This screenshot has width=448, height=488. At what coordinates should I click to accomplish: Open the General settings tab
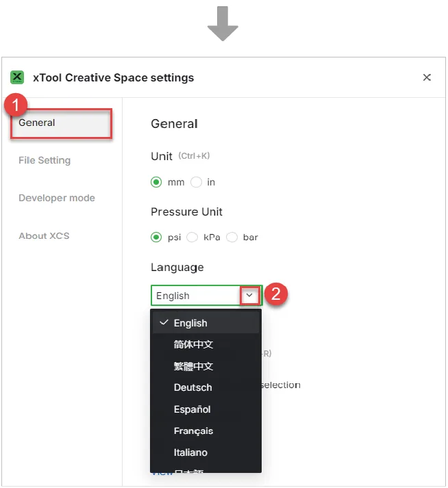[x=61, y=123]
